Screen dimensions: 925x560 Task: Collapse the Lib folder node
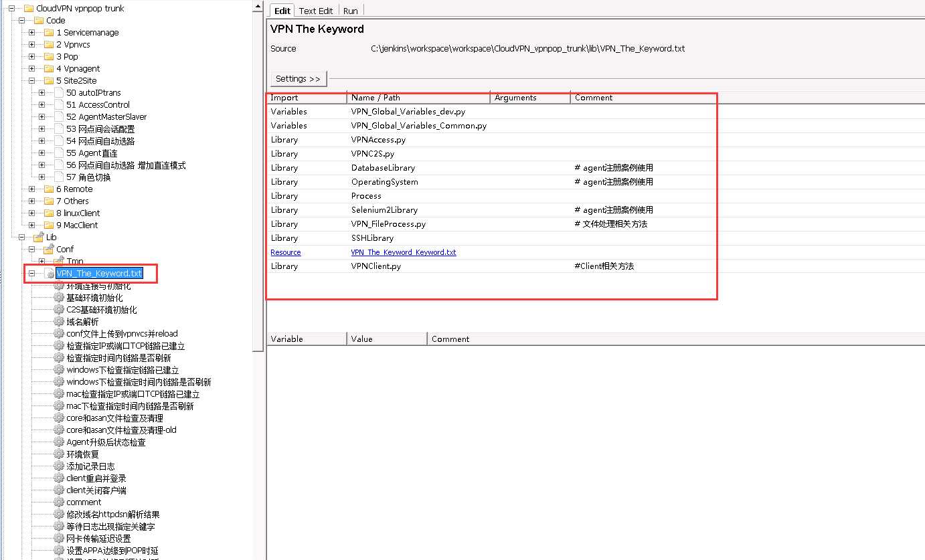(x=21, y=238)
